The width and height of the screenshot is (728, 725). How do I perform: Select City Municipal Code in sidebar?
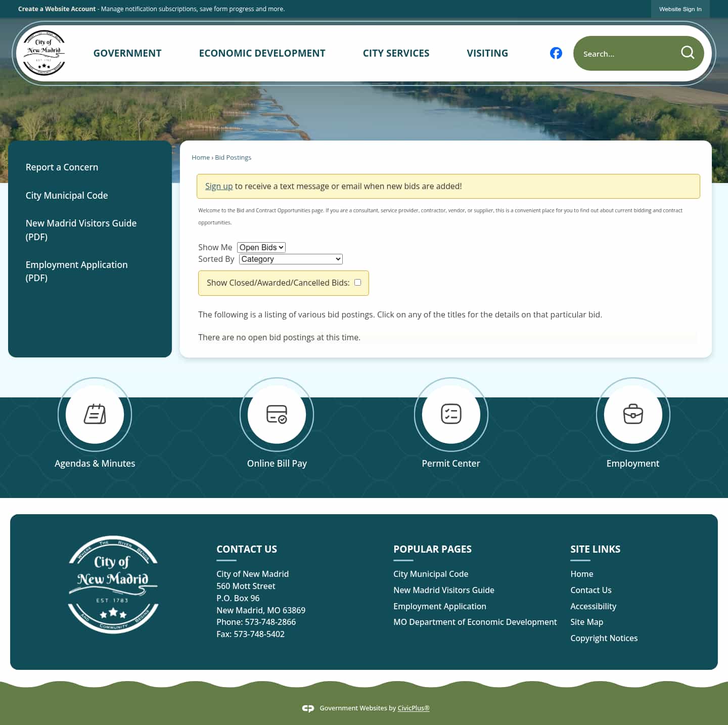coord(67,196)
